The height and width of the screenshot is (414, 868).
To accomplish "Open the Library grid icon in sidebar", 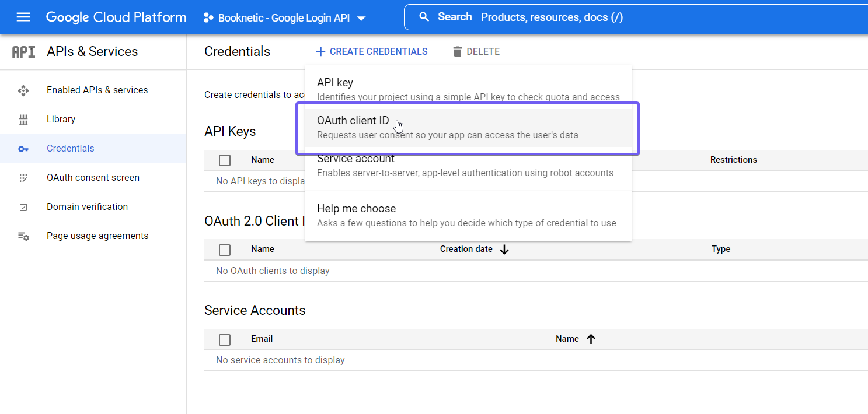I will (x=23, y=119).
